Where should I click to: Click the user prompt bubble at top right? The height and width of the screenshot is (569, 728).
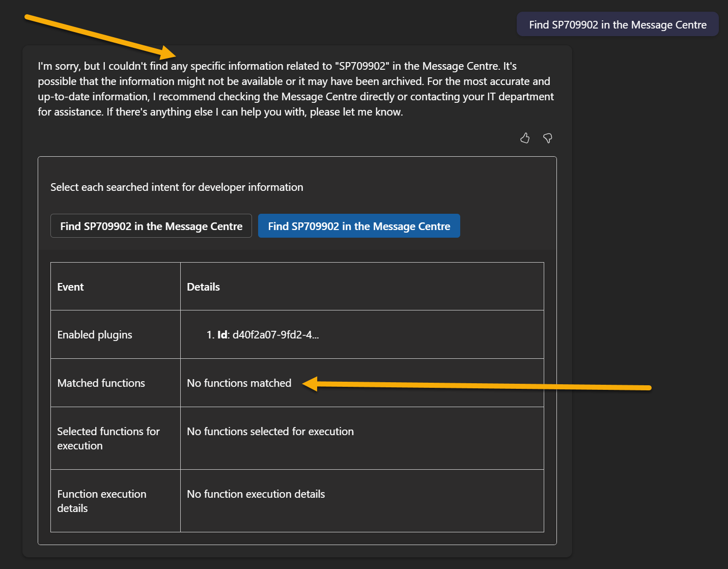(x=618, y=25)
